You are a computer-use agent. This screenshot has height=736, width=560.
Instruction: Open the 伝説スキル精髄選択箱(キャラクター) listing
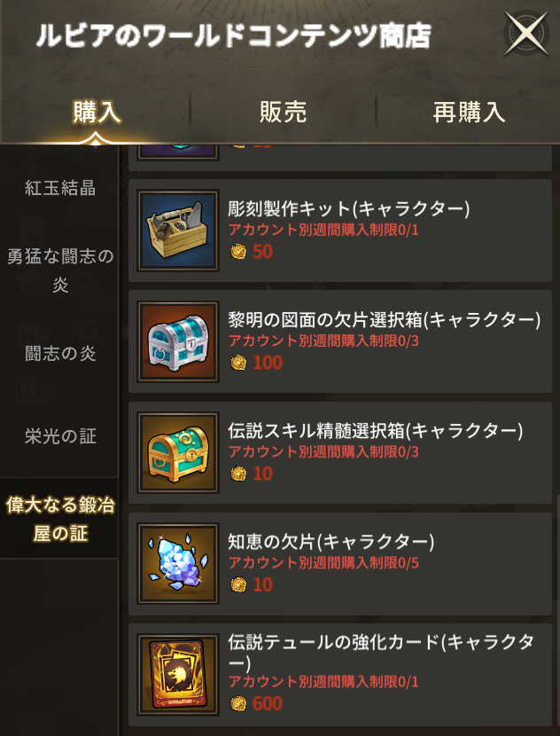[340, 452]
